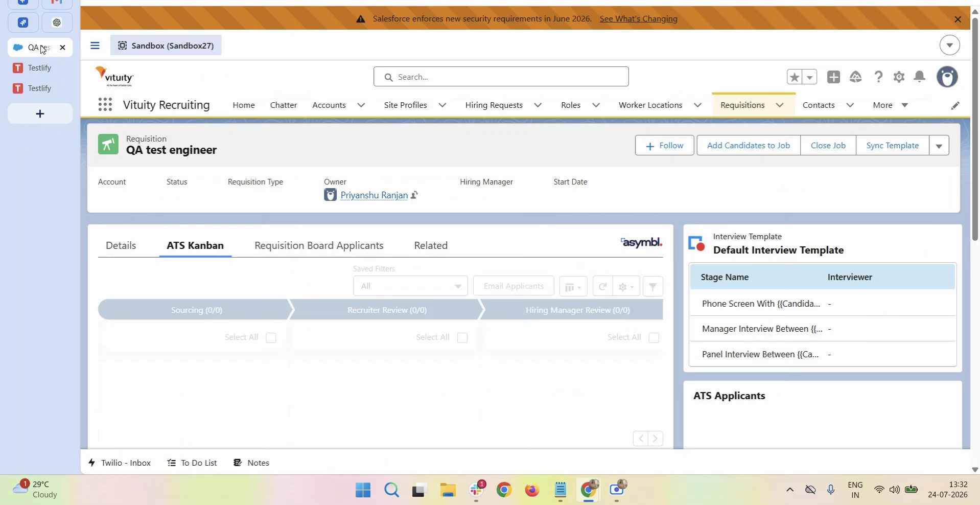Open the Chatter nav item

coord(284,105)
